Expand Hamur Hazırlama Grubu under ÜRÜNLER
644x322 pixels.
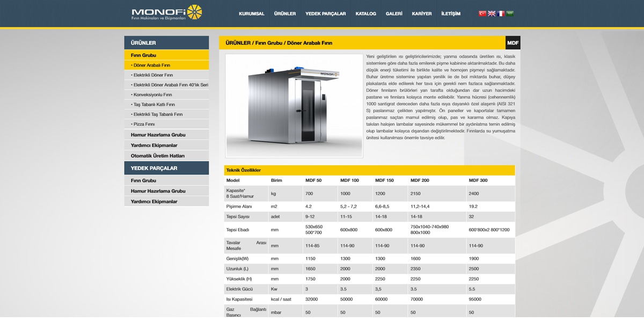click(166, 135)
